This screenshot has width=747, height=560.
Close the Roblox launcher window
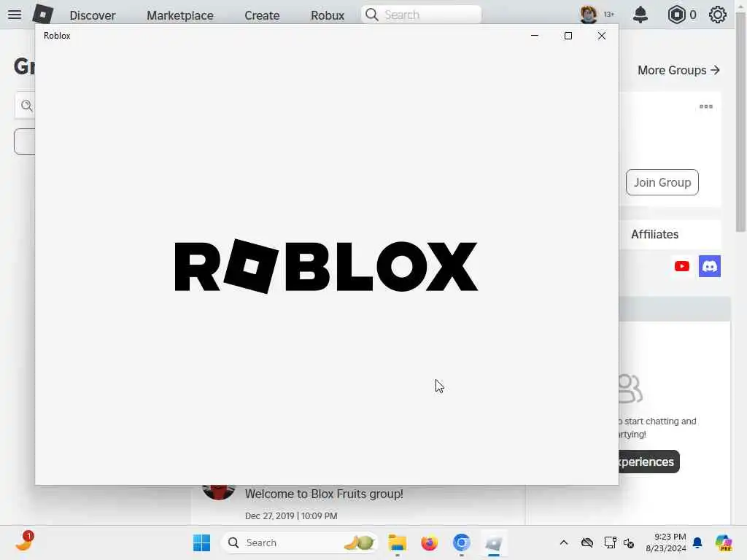[602, 36]
